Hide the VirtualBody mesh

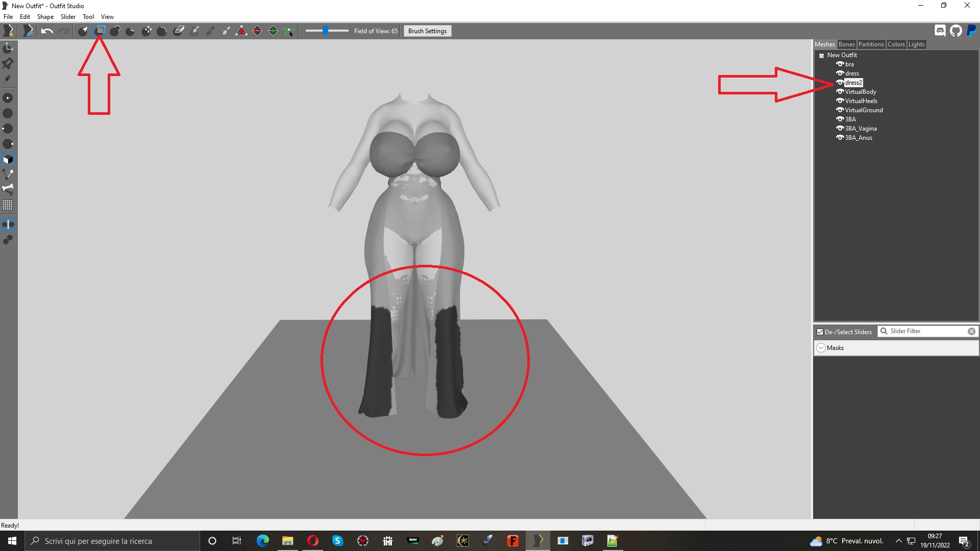coord(841,92)
